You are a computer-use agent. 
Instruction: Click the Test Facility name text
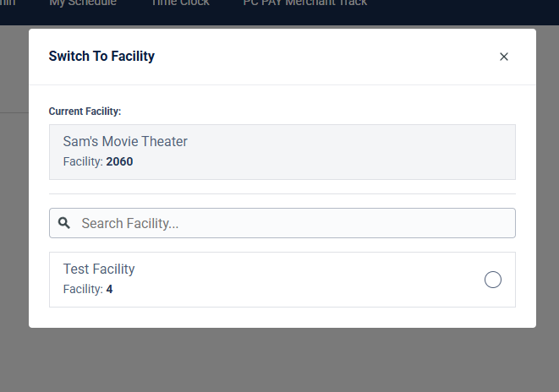coord(99,269)
